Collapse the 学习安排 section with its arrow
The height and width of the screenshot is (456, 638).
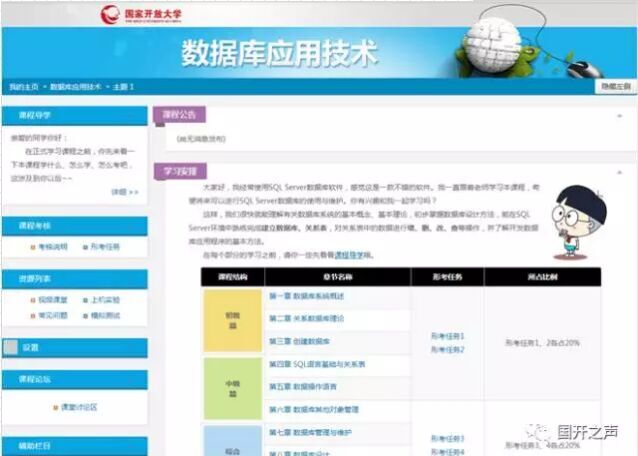click(x=621, y=170)
